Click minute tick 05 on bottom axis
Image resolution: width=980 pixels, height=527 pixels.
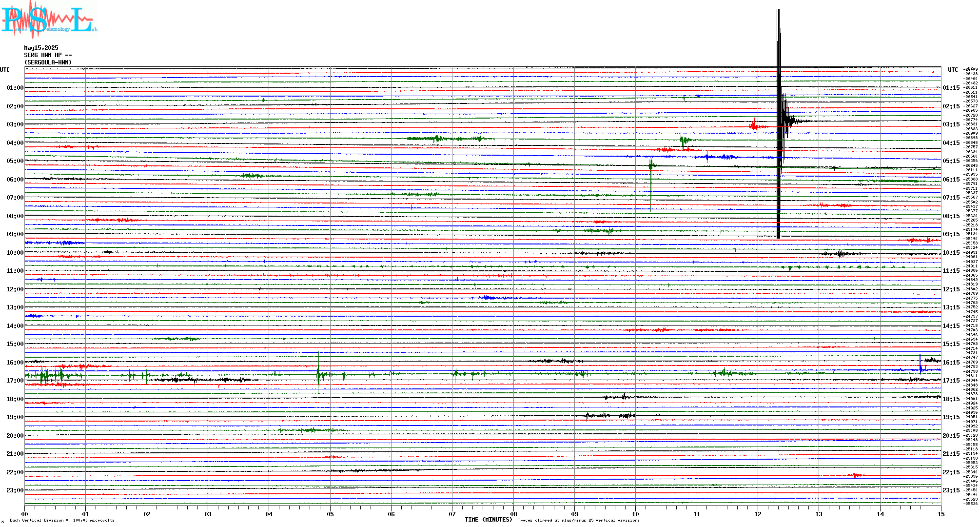[x=330, y=514]
